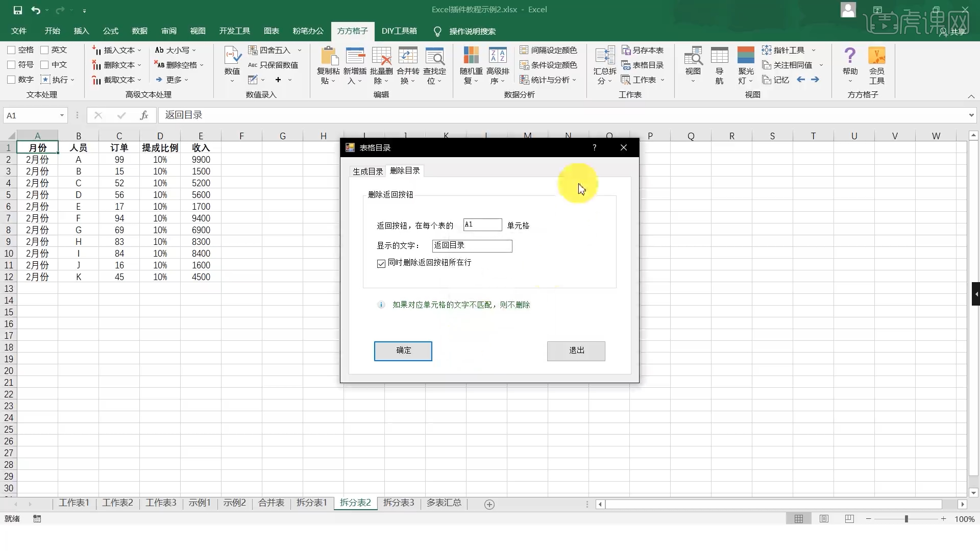Screen dimensions: 980x551
Task: Open the Name Box dropdown arrow
Action: click(62, 115)
